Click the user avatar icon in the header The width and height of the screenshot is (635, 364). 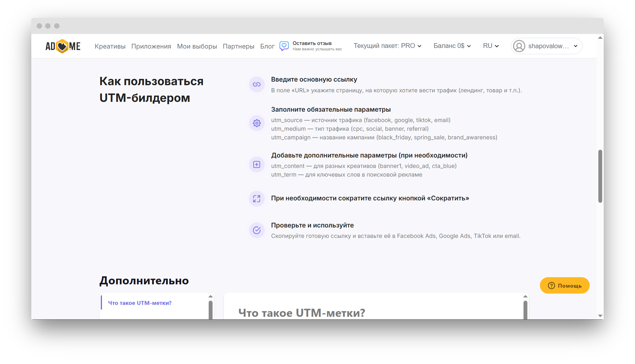coord(519,46)
